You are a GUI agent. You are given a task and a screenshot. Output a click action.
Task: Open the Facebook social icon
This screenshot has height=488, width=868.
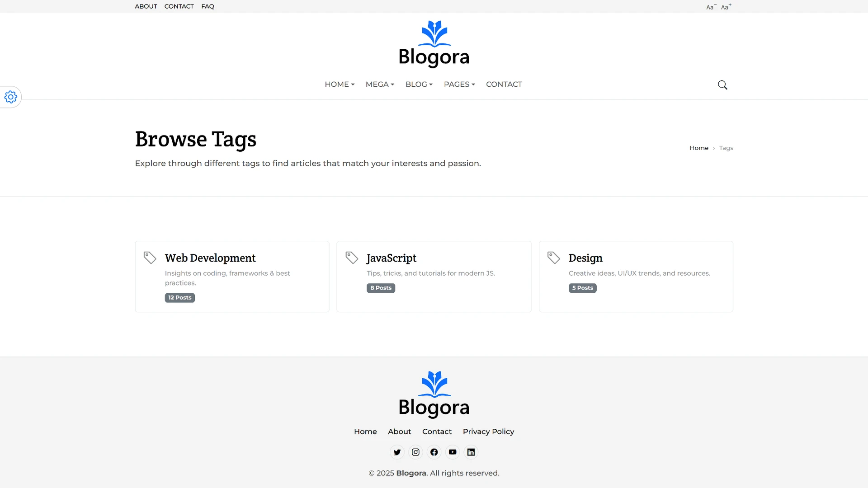434,452
